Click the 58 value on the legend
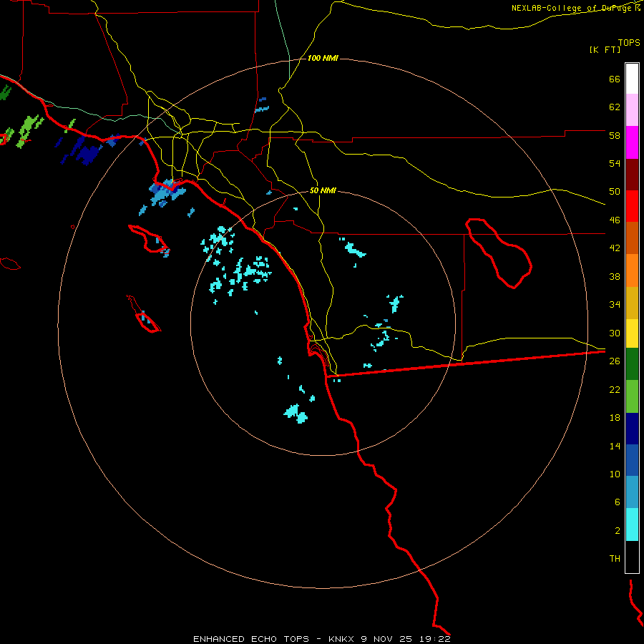The width and height of the screenshot is (644, 644). tap(615, 135)
